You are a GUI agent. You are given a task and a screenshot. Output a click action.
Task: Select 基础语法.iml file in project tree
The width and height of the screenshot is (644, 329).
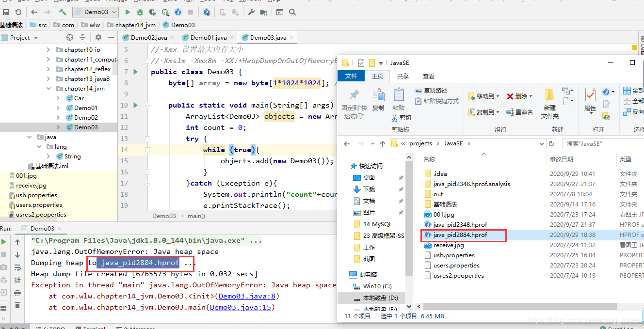point(48,166)
